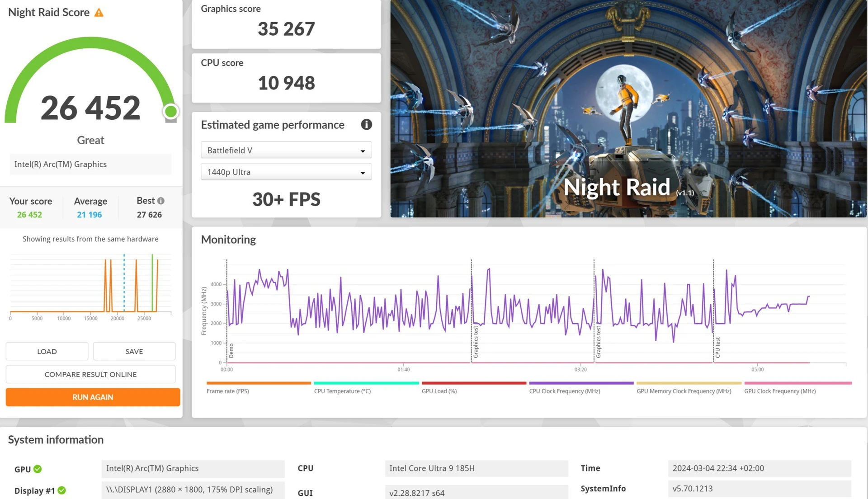Open the 1440p Ultra resolution dropdown

point(286,172)
